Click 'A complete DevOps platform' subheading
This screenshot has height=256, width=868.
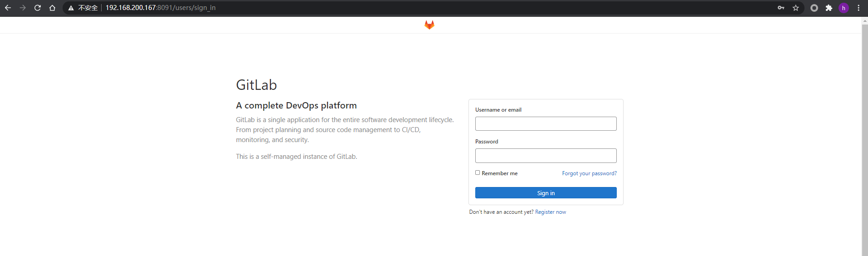point(296,105)
